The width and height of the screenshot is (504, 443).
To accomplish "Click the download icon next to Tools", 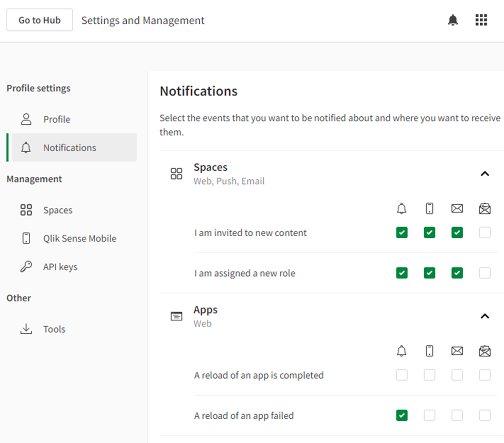I will 25,329.
